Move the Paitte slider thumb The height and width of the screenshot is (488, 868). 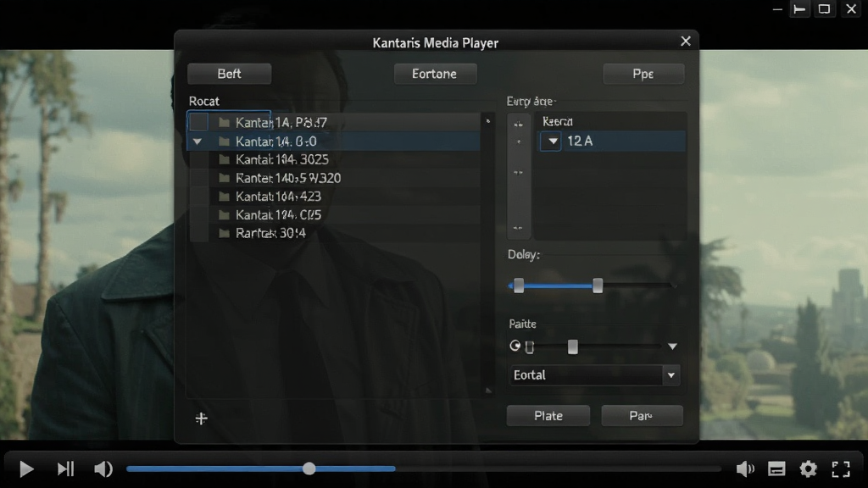pos(573,347)
